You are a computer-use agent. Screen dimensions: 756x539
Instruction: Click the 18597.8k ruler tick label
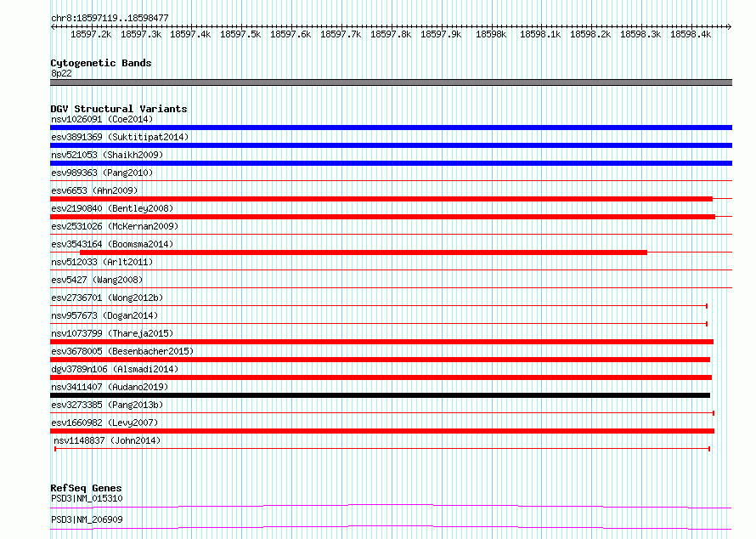[391, 34]
